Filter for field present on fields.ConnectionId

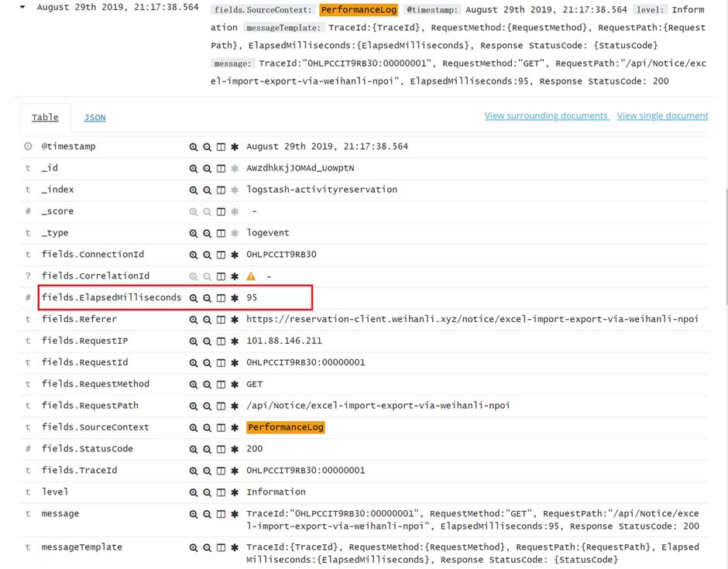(x=235, y=255)
